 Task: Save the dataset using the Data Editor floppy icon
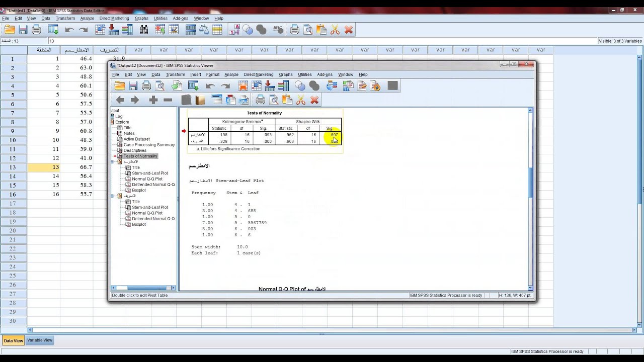click(x=23, y=30)
